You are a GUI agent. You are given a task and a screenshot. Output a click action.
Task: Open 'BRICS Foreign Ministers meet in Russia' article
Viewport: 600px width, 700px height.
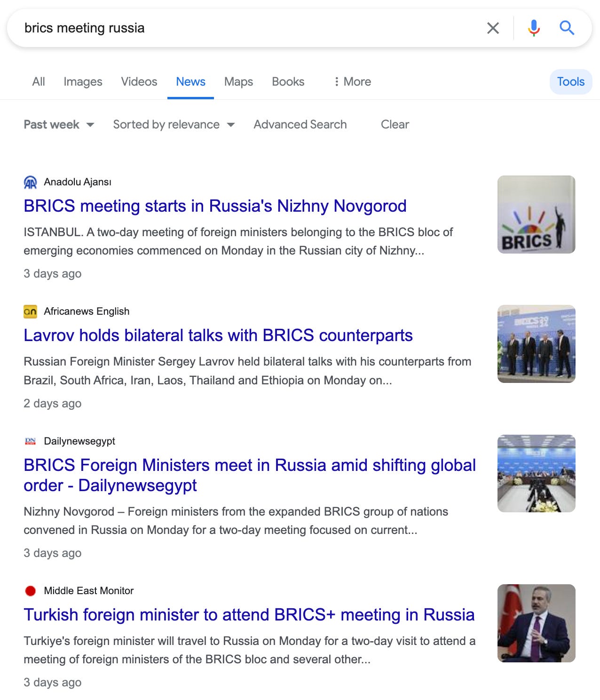click(250, 475)
